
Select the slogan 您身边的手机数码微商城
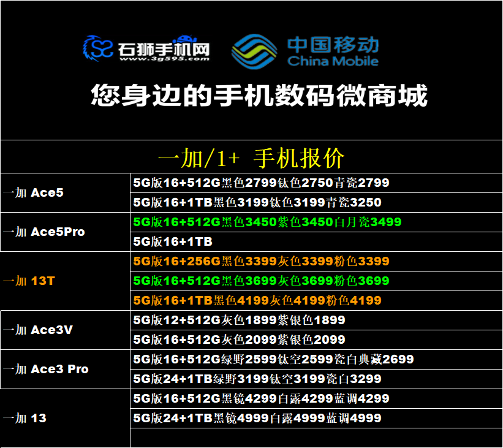(x=259, y=96)
